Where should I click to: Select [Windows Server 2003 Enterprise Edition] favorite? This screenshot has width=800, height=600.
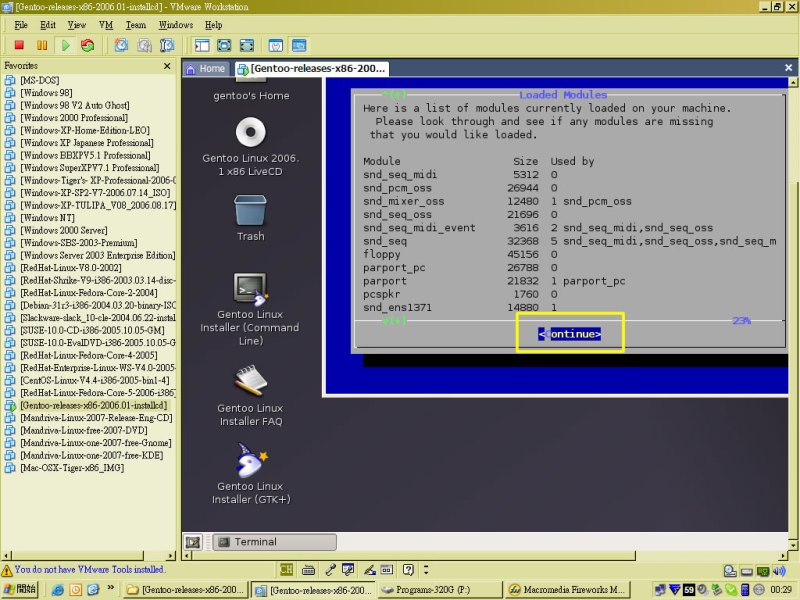point(97,255)
